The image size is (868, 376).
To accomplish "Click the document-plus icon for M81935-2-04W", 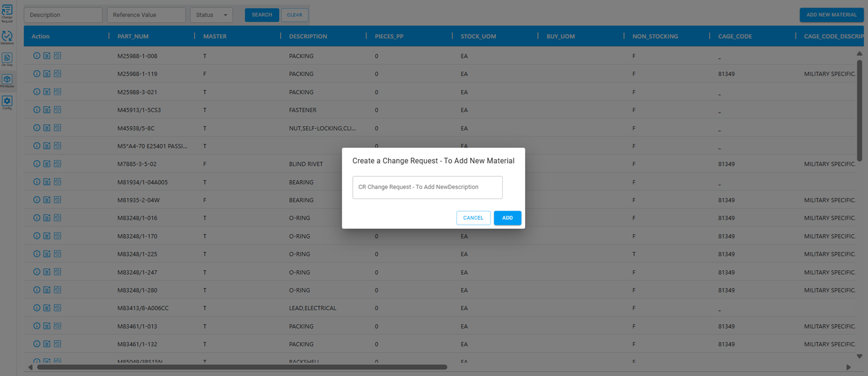I will 47,200.
